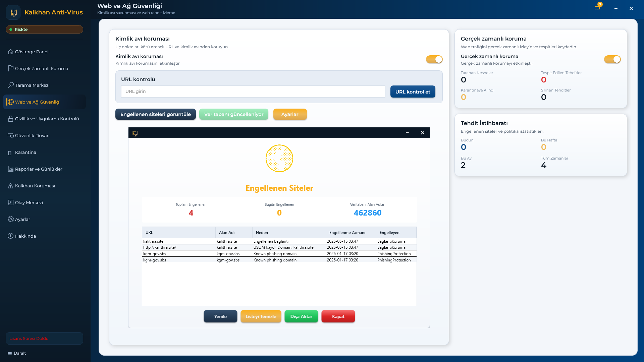Sort table by URL column header
The height and width of the screenshot is (362, 644).
(179, 233)
